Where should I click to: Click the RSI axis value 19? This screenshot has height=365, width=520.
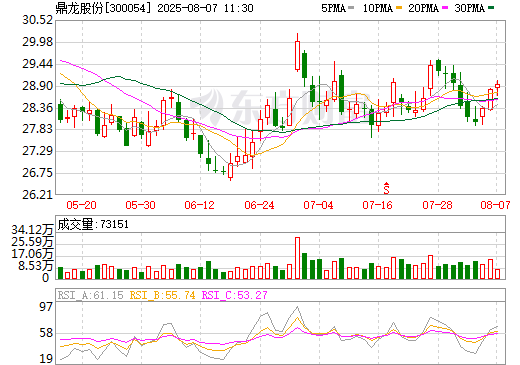46,359
